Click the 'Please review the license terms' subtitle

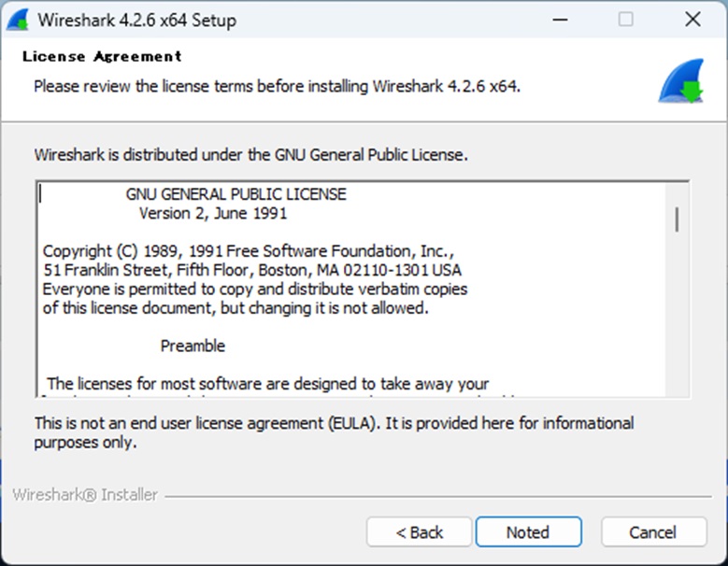(x=277, y=86)
